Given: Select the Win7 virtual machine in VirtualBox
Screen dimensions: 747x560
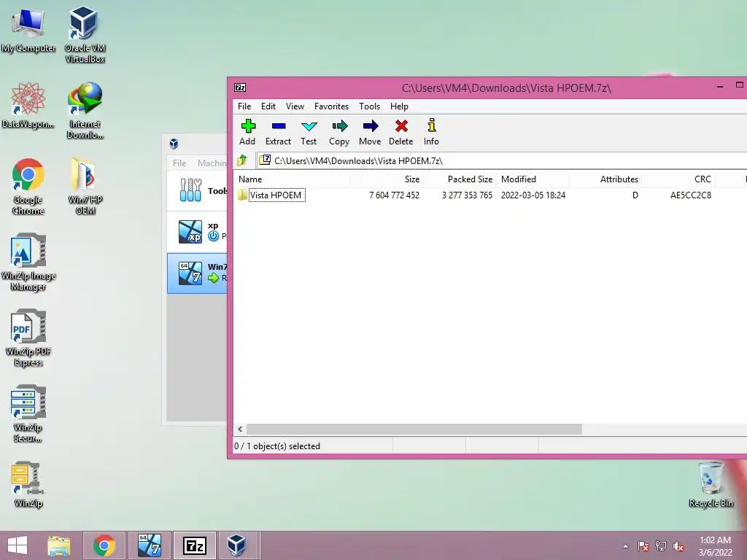Looking at the screenshot, I should [197, 273].
